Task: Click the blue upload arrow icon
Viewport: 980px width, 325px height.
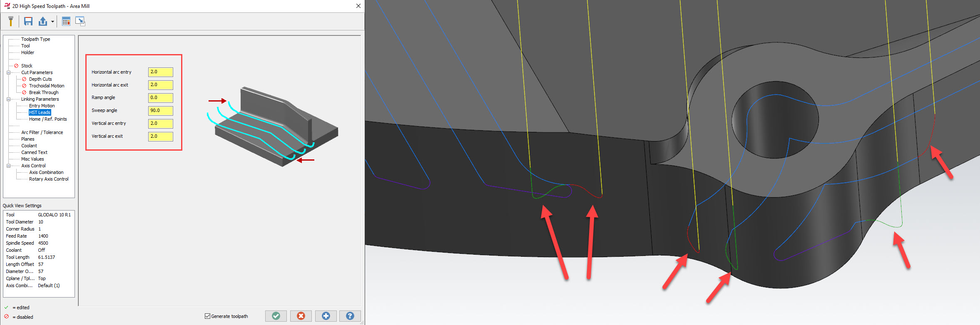Action: point(43,21)
